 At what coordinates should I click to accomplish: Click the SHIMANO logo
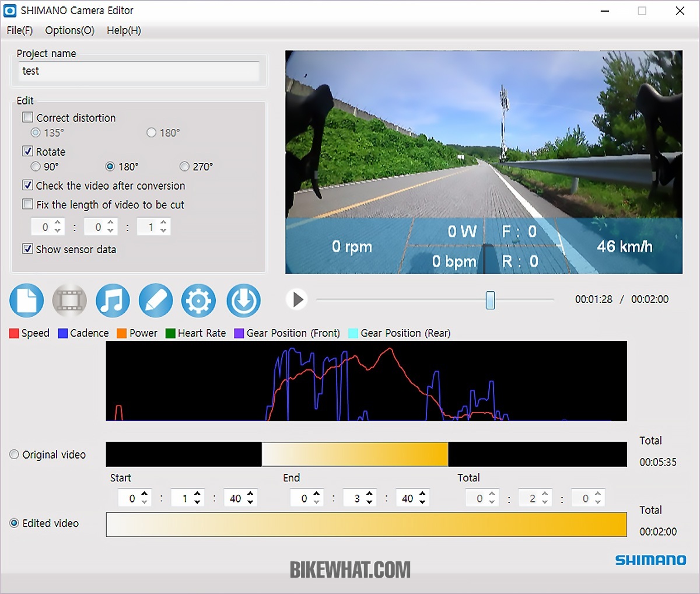pyautogui.click(x=650, y=560)
